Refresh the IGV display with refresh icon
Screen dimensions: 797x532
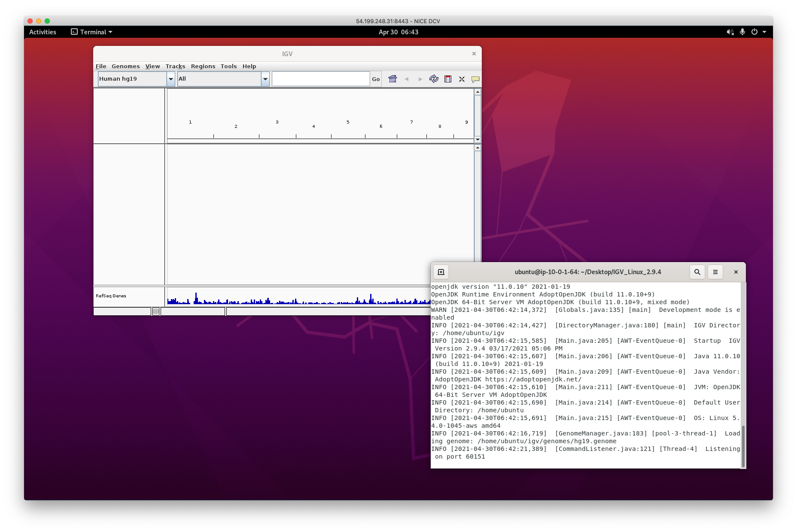pyautogui.click(x=434, y=79)
